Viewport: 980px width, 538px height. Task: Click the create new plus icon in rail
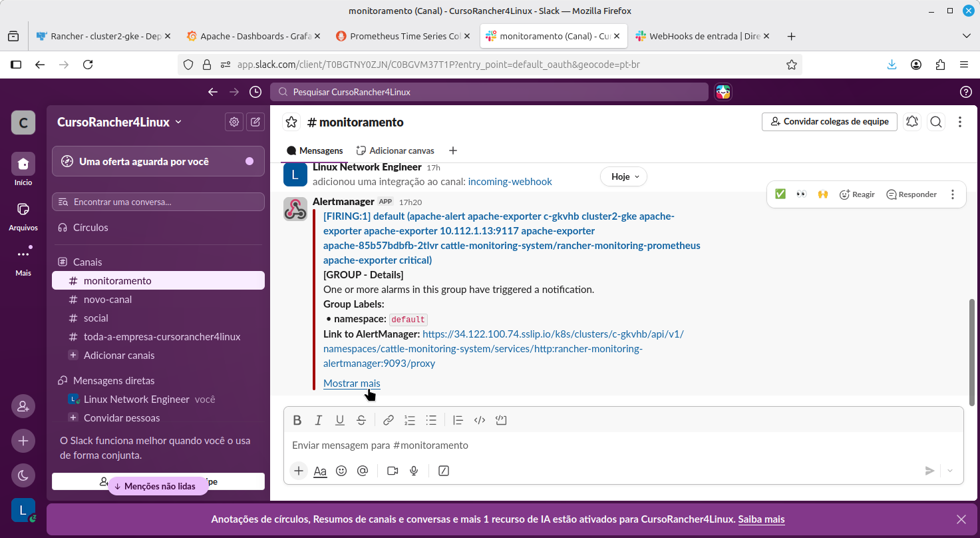pos(23,440)
